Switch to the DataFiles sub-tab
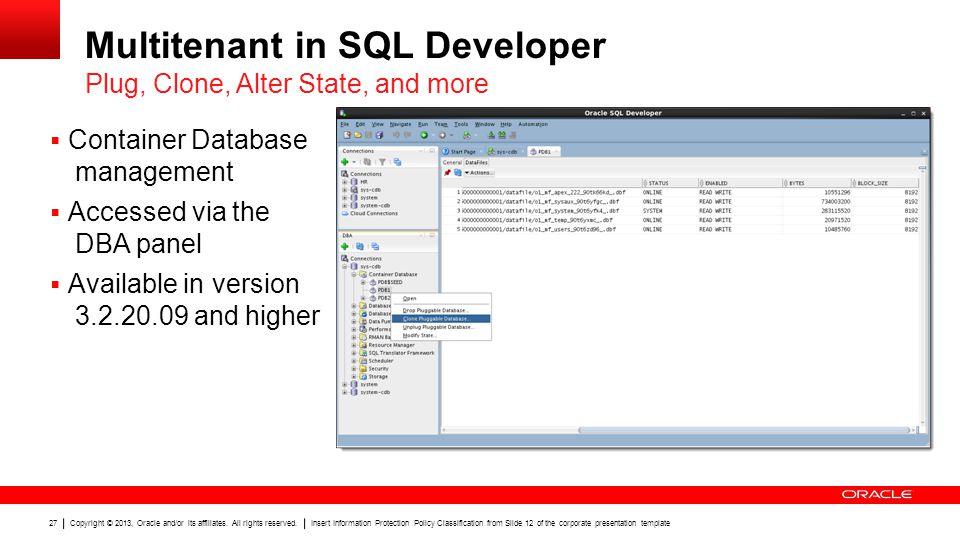Screen dimensions: 960x540 [x=476, y=163]
